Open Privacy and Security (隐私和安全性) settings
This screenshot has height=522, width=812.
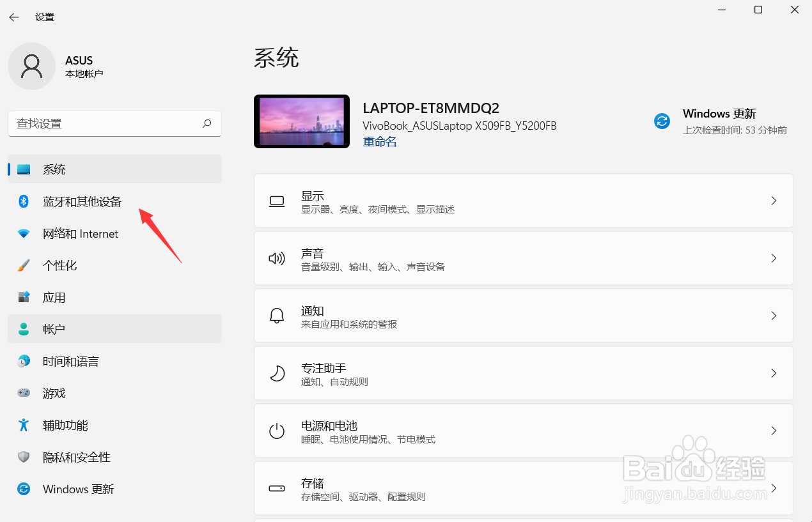(76, 457)
